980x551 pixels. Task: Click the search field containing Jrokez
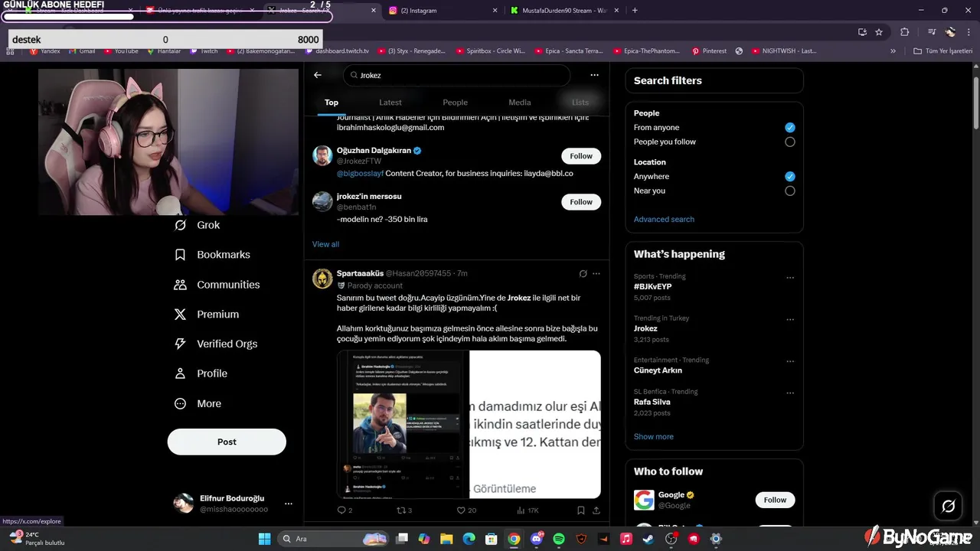457,75
